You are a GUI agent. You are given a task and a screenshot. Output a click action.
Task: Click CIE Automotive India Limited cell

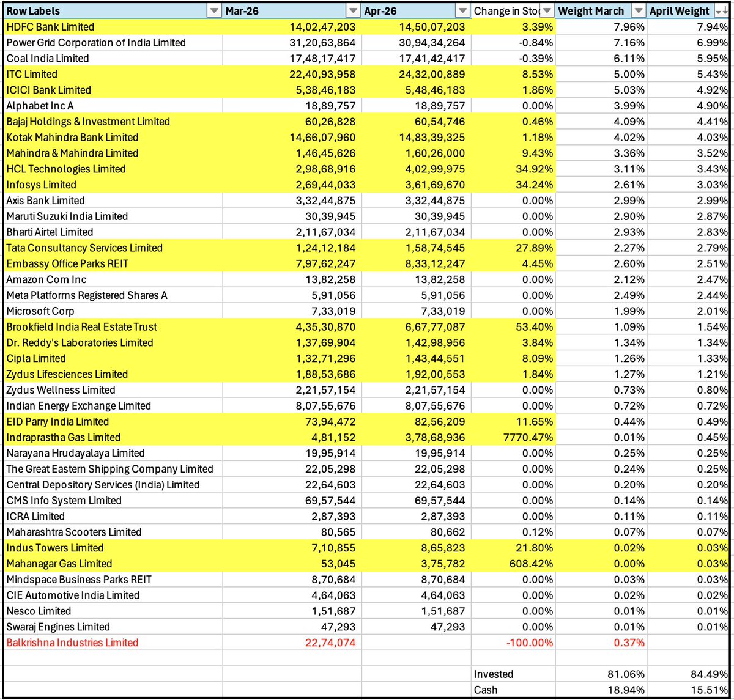tap(113, 595)
